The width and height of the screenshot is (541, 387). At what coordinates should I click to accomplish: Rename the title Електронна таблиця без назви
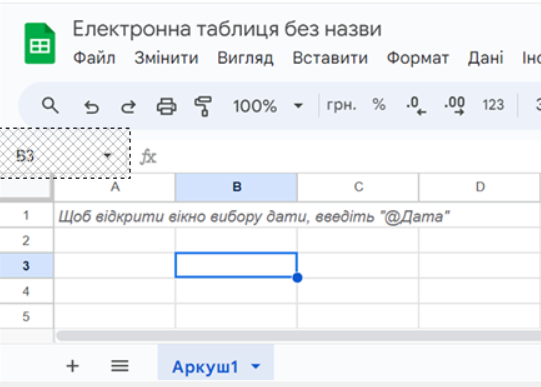(x=227, y=29)
